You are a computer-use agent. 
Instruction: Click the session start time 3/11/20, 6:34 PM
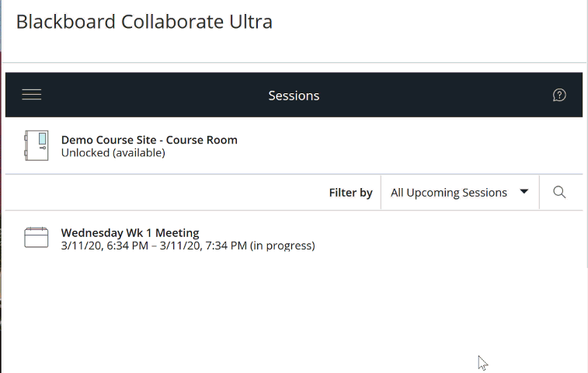(x=105, y=246)
